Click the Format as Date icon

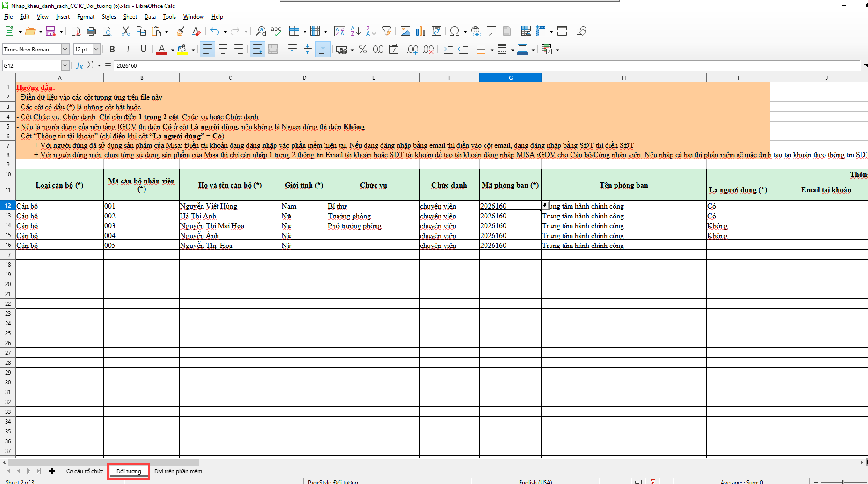(394, 50)
